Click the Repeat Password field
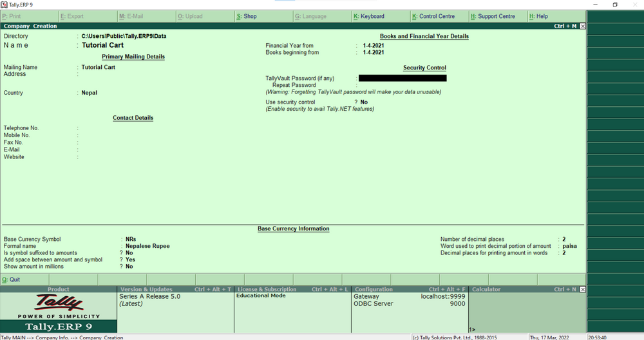 click(x=402, y=85)
